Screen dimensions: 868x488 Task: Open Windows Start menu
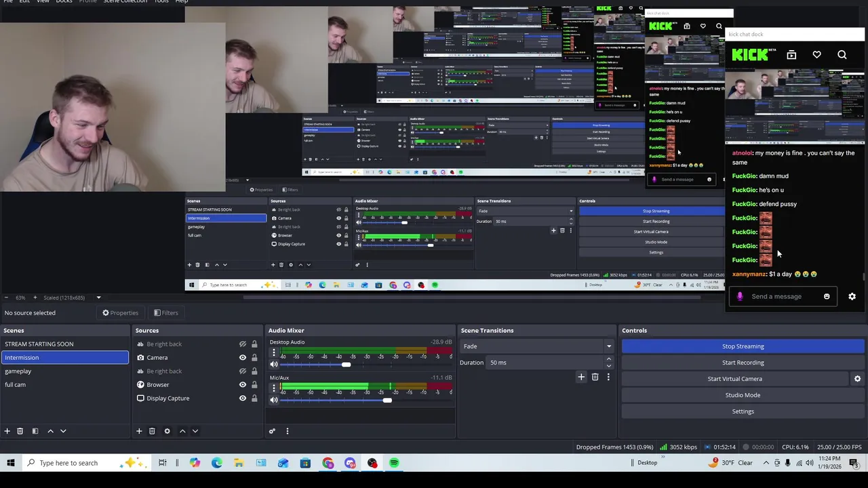(x=11, y=463)
